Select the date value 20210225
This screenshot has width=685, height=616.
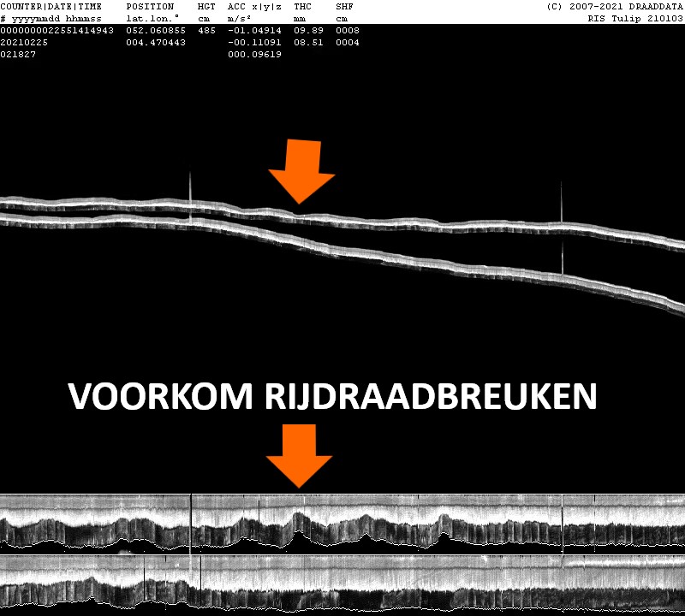(x=23, y=42)
